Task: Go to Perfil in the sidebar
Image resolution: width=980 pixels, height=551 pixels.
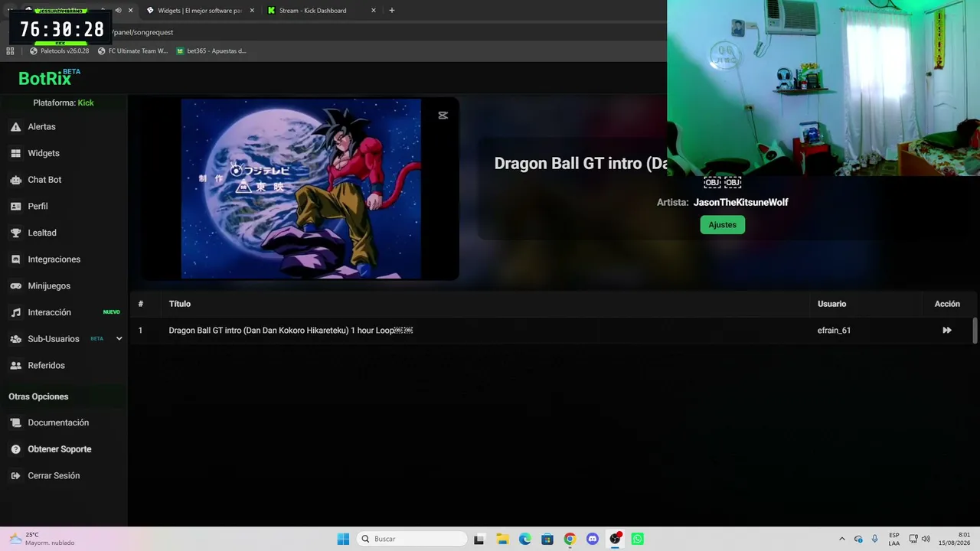Action: pyautogui.click(x=38, y=206)
